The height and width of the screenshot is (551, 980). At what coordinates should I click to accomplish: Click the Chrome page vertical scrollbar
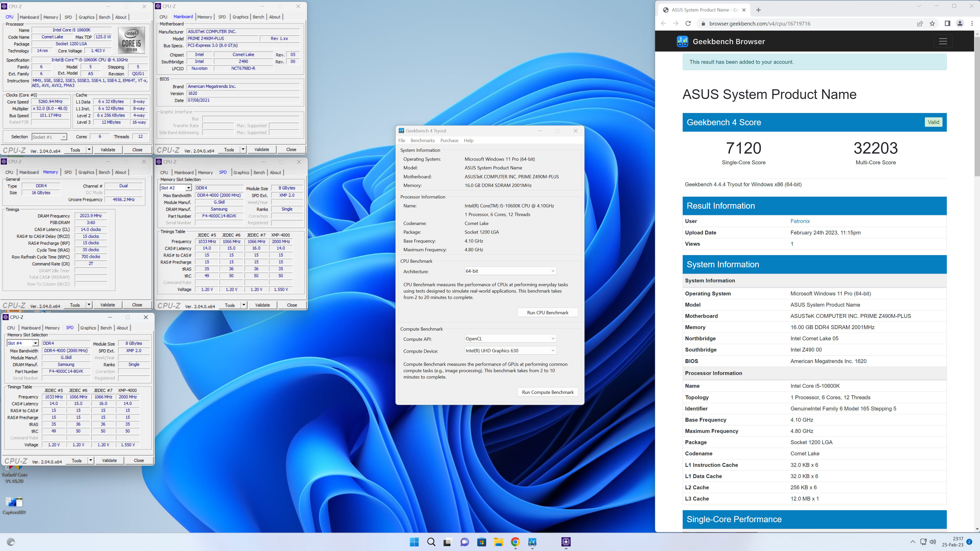[x=977, y=106]
